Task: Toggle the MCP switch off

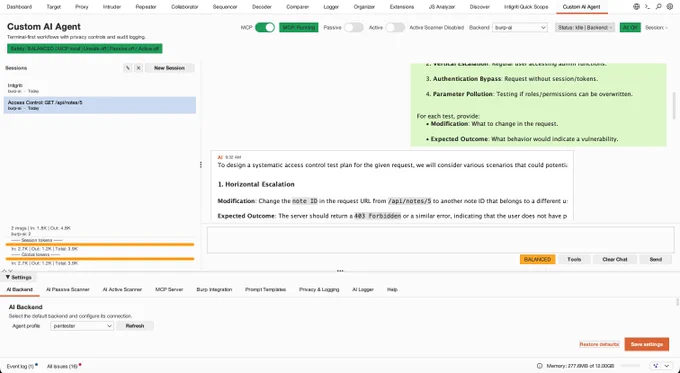Action: point(265,27)
